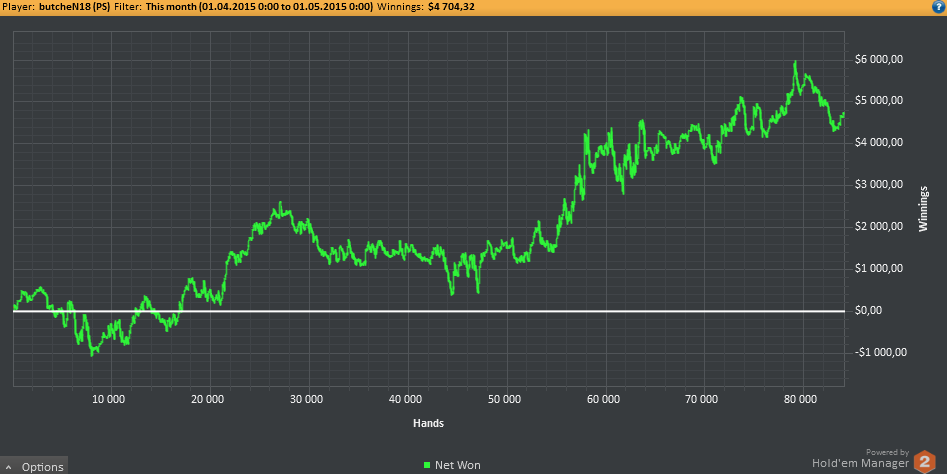Click the Options chevron arrow

(x=8, y=467)
